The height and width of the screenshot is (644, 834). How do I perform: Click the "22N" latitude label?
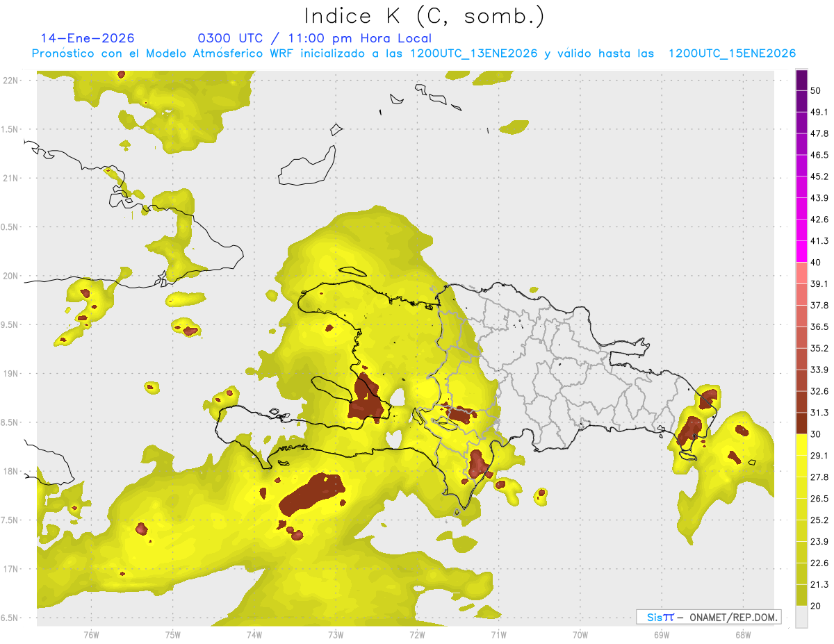(10, 80)
